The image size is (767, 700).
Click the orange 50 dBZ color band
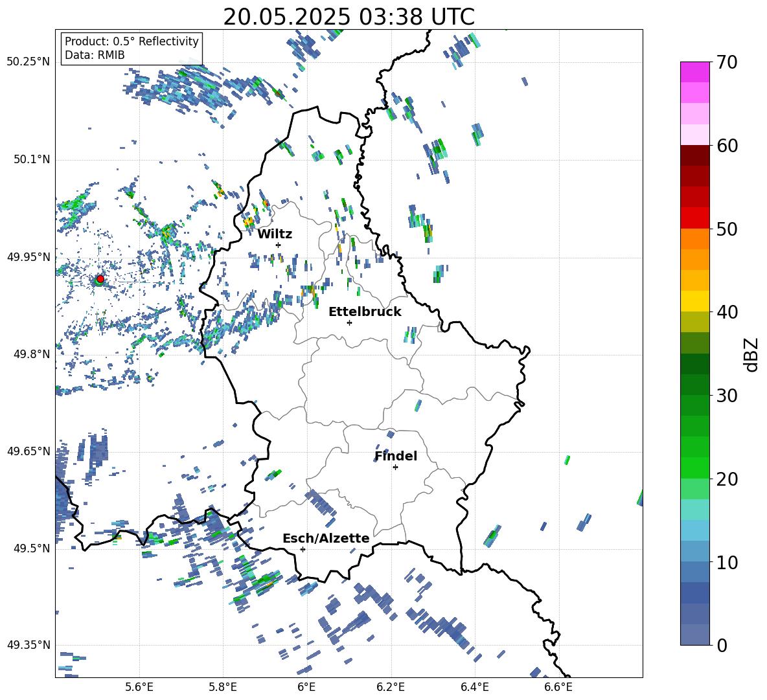694,238
